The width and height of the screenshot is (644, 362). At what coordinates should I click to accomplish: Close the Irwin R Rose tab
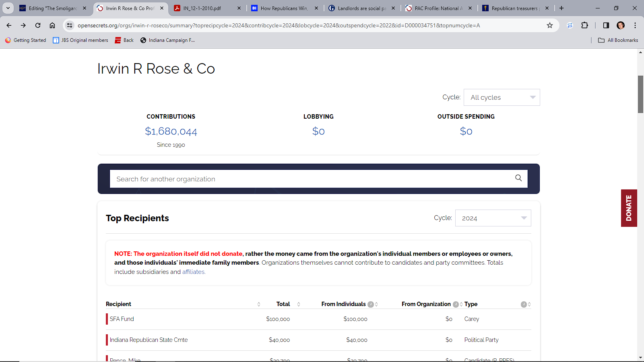[x=162, y=8]
